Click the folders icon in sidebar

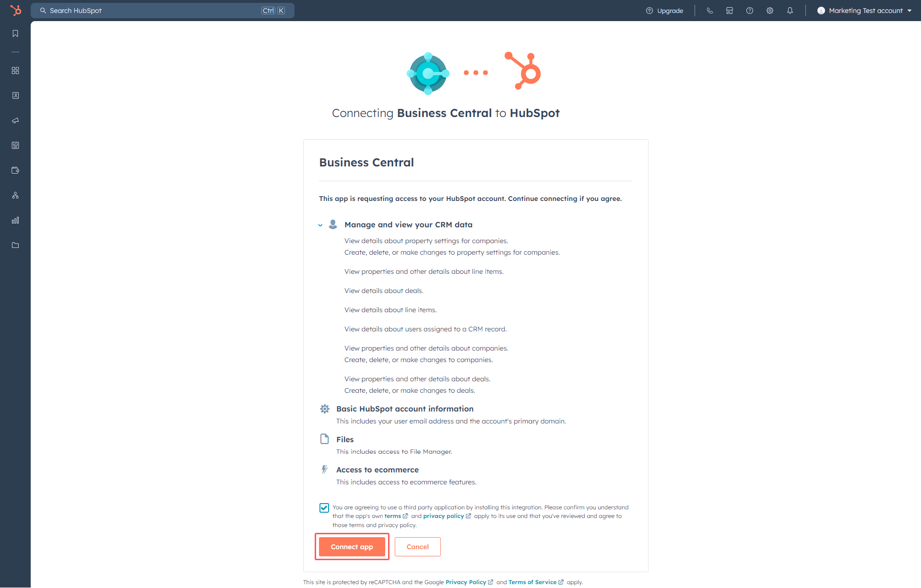click(16, 244)
